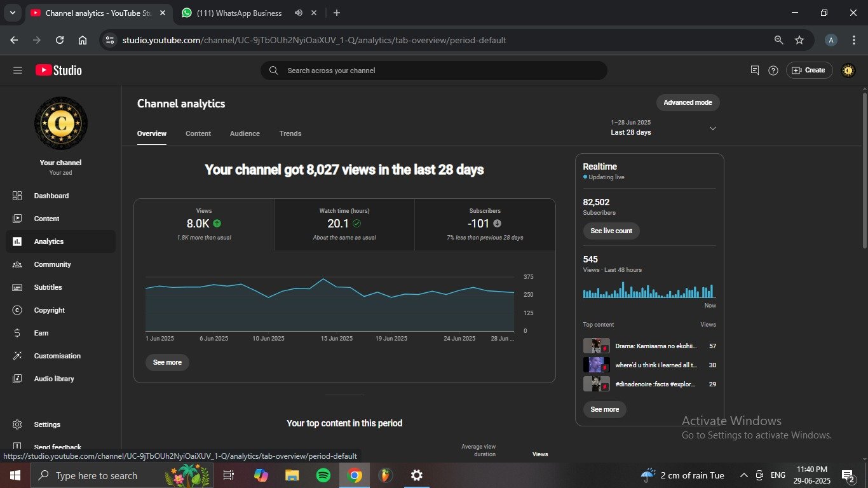Open the Windows notification centre icon
The image size is (868, 488).
tap(848, 475)
